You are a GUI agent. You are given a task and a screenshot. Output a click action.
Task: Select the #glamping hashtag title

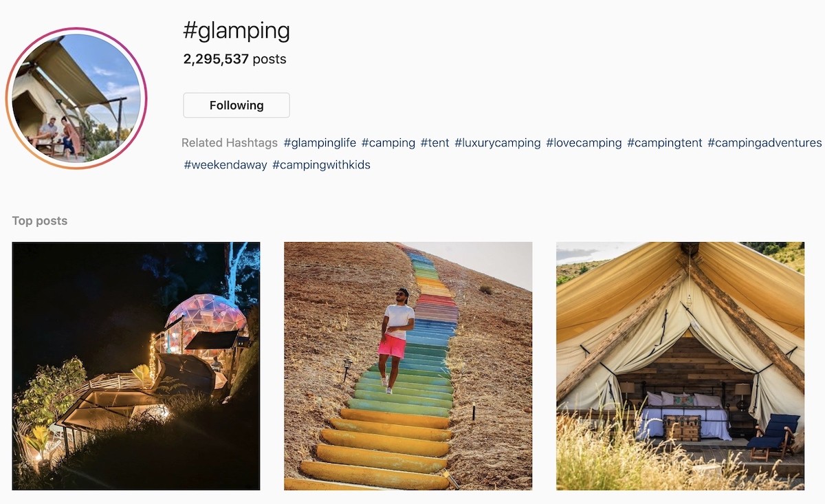click(x=236, y=30)
